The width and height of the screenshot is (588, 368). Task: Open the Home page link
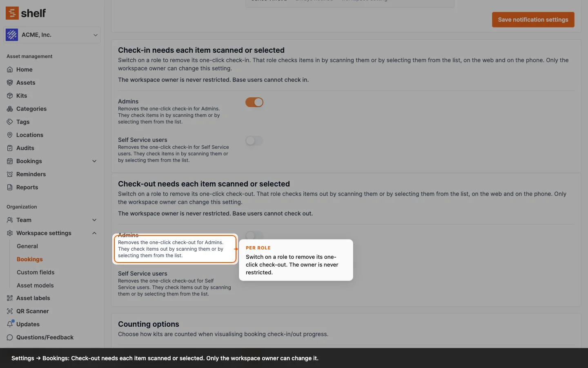pyautogui.click(x=24, y=70)
